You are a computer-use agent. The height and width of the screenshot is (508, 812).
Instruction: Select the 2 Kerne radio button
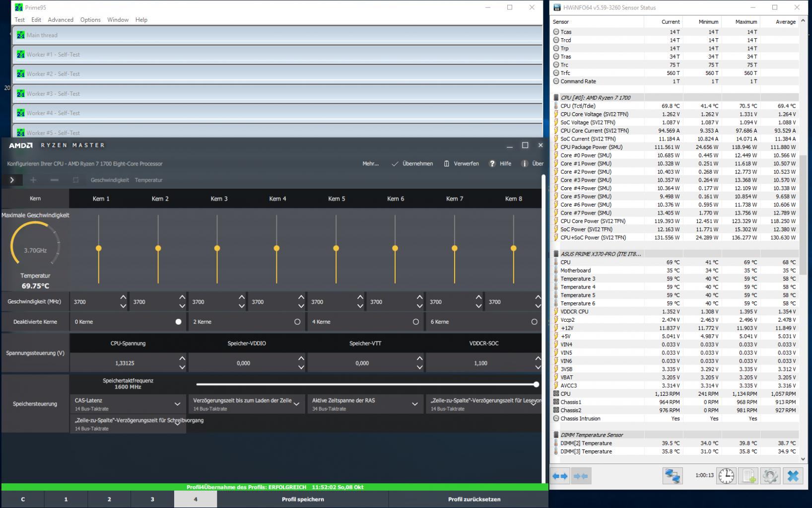tap(297, 322)
